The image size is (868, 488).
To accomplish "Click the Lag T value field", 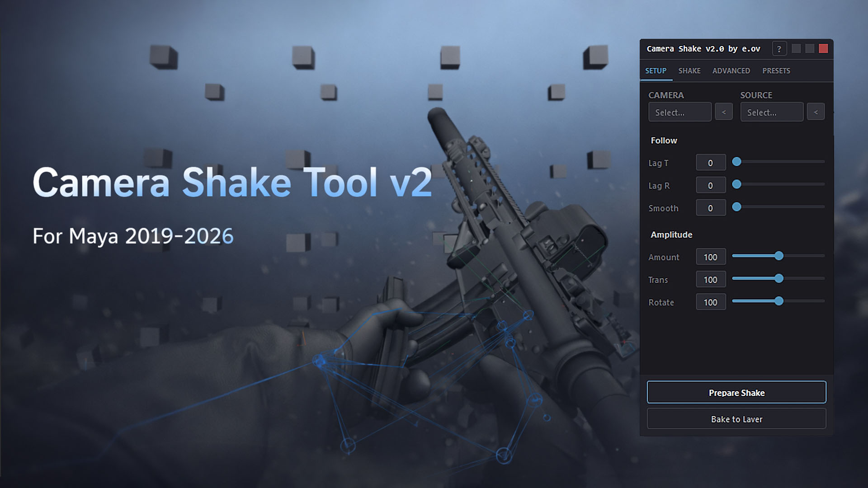I will (711, 163).
